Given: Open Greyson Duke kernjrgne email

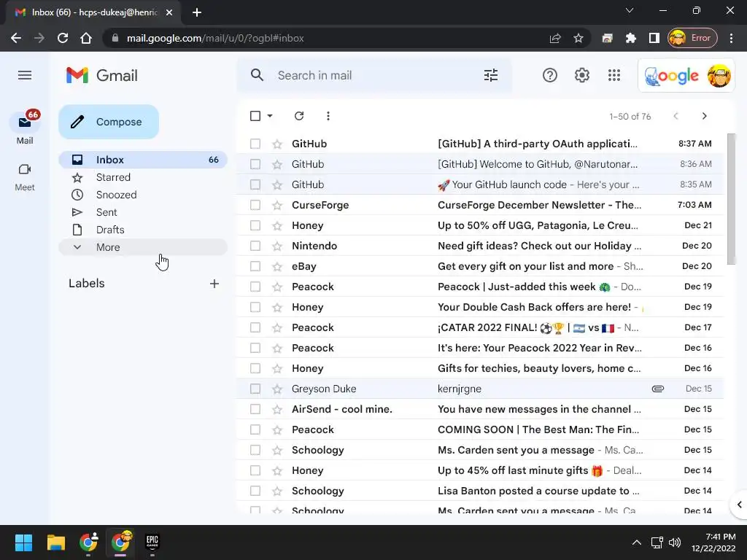Looking at the screenshot, I should (x=480, y=389).
